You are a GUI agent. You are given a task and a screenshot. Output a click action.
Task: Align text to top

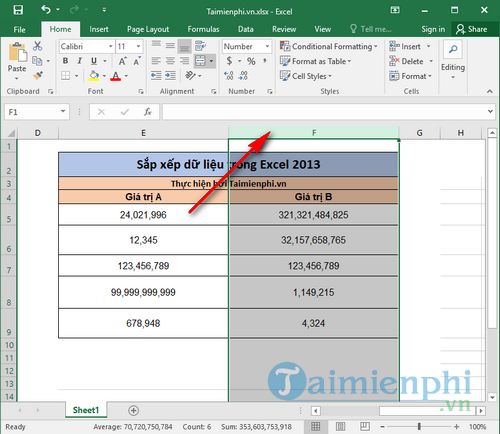[x=156, y=45]
